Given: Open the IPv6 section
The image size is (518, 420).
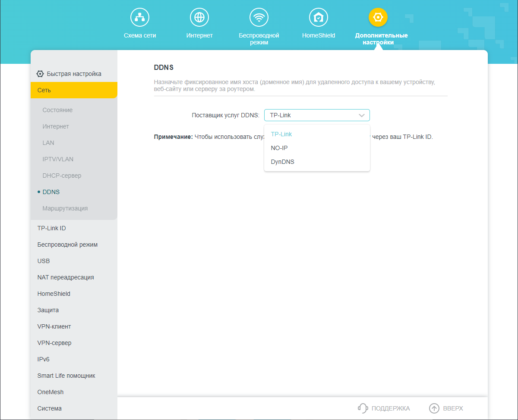Looking at the screenshot, I should click(44, 359).
